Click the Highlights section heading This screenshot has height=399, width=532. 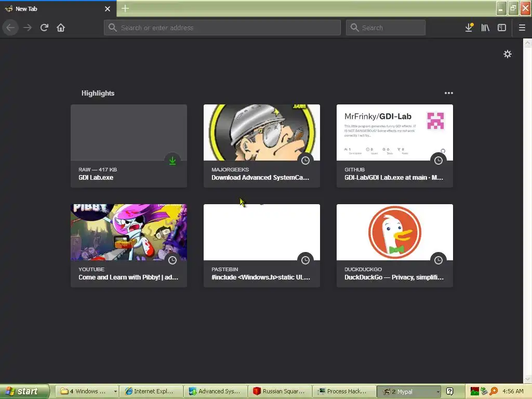pyautogui.click(x=98, y=93)
